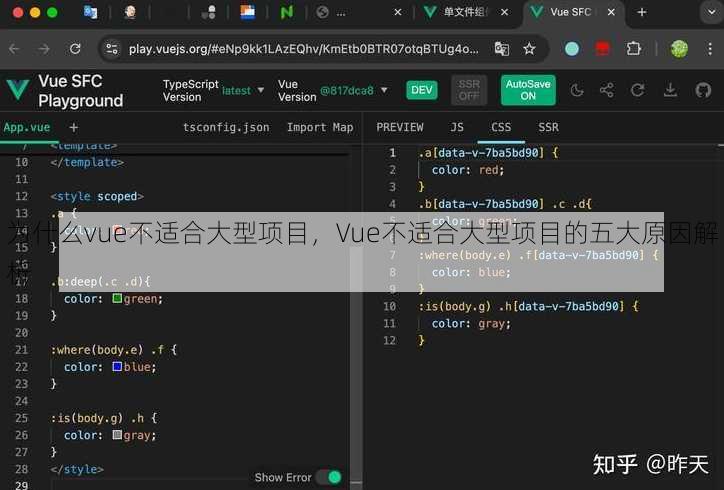Viewport: 724px width, 490px height.
Task: Open the Vue Version @817dca8 dropdown
Action: click(354, 91)
